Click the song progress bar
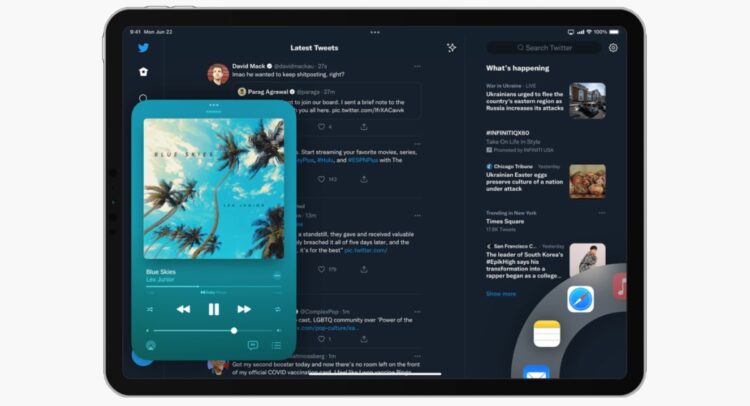Viewport: 750px width, 406px height. coord(213,286)
